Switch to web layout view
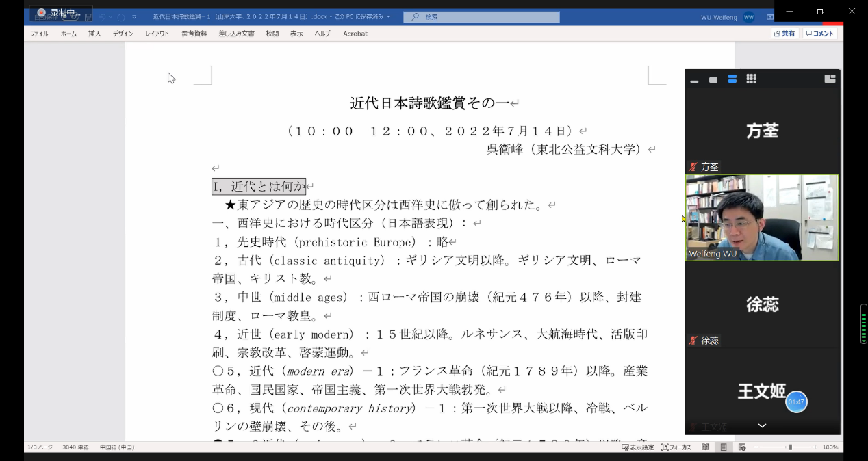868x461 pixels. coord(741,447)
